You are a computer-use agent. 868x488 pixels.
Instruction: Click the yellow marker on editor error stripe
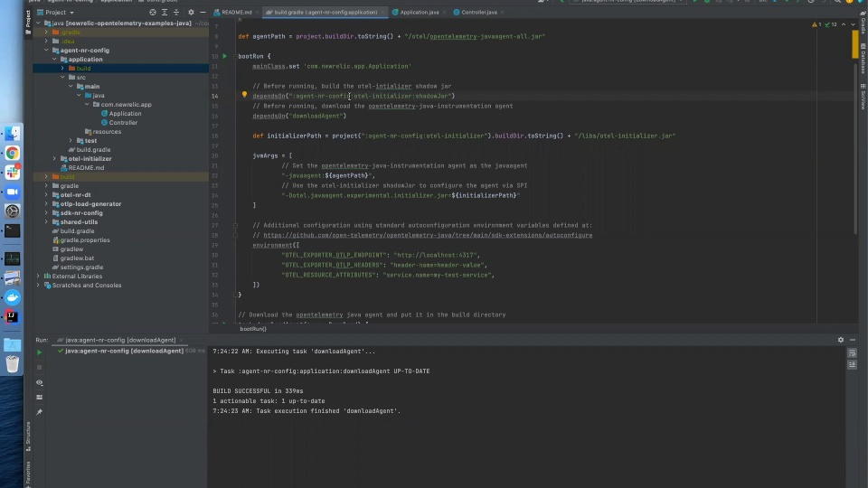pos(855,44)
